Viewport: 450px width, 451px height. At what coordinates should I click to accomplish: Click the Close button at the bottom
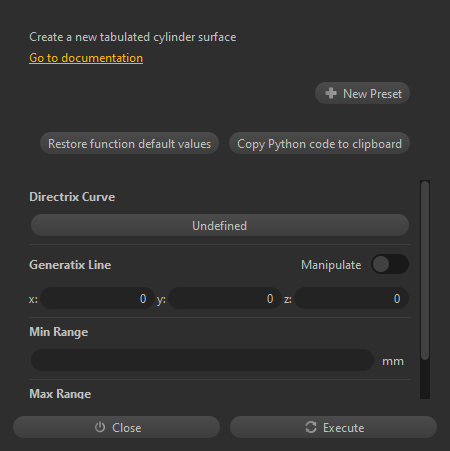tap(116, 427)
